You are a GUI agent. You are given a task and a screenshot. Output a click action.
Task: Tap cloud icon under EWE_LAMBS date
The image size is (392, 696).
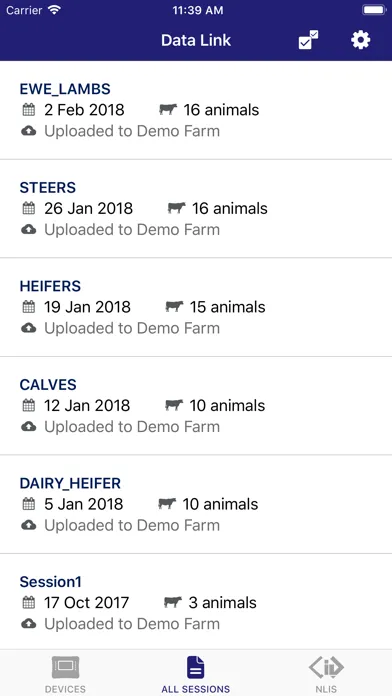pyautogui.click(x=28, y=131)
